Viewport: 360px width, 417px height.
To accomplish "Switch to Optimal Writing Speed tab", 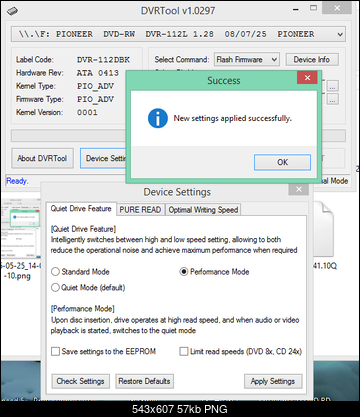I will 203,210.
